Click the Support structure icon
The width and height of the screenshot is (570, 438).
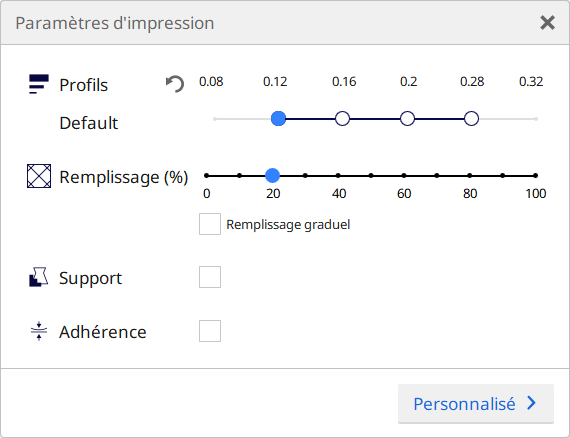[x=39, y=277]
